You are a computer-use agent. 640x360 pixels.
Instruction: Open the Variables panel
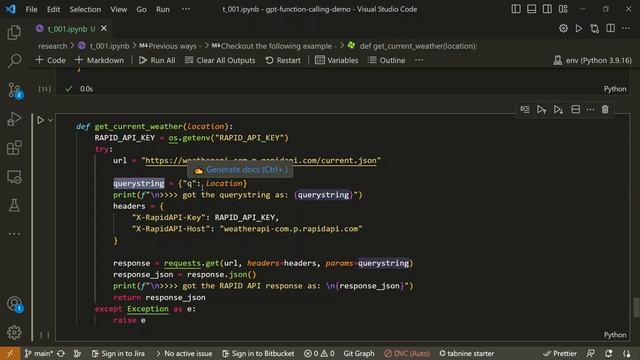click(x=337, y=60)
